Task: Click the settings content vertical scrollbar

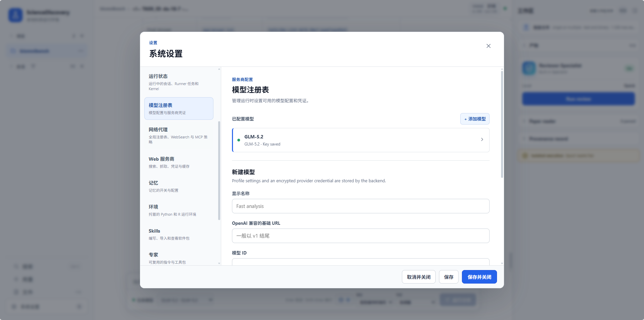Action: [x=502, y=124]
